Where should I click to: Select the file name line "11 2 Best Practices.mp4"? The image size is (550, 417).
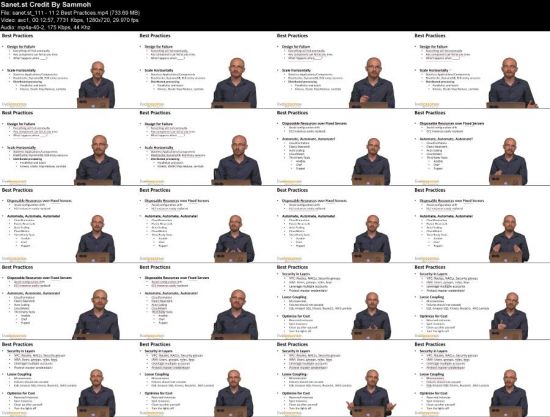click(x=70, y=13)
